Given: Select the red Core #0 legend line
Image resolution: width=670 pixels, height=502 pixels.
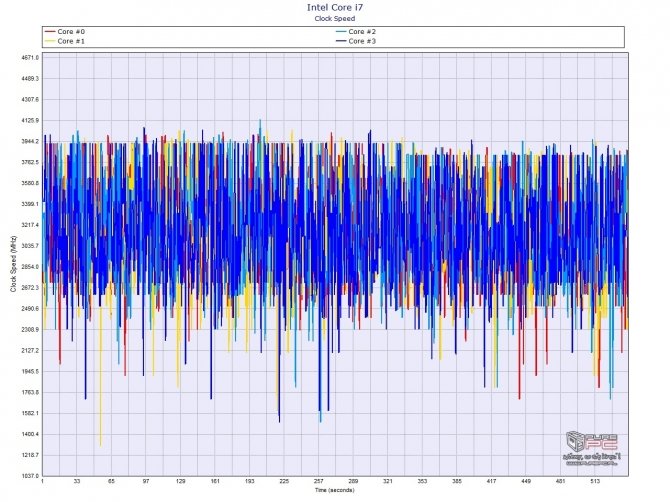Looking at the screenshot, I should [x=50, y=32].
